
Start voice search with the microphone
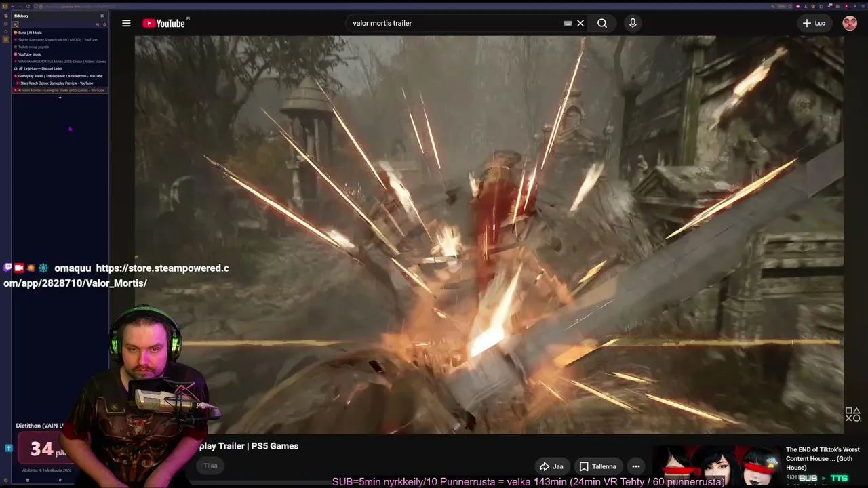tap(633, 23)
